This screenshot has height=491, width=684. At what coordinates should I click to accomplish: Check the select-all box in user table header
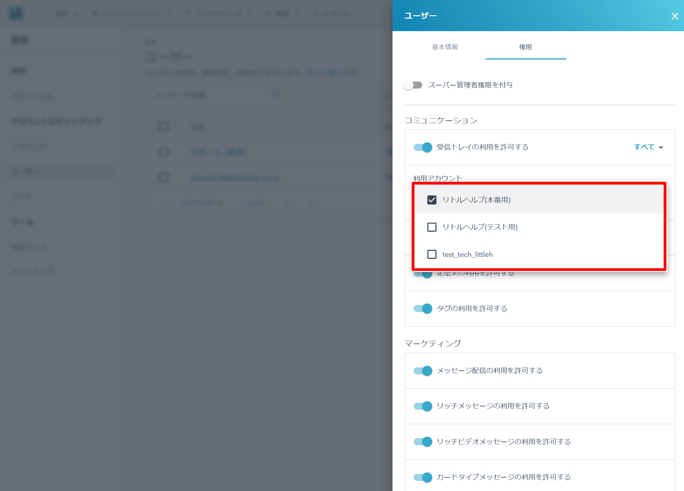(x=164, y=127)
